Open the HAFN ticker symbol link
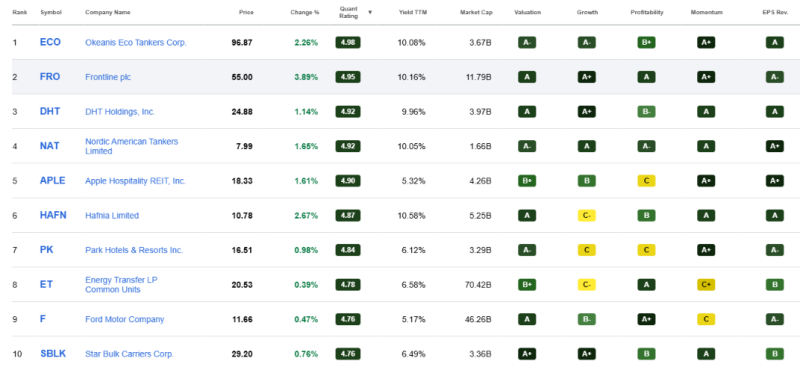Image resolution: width=800 pixels, height=367 pixels. [x=54, y=215]
